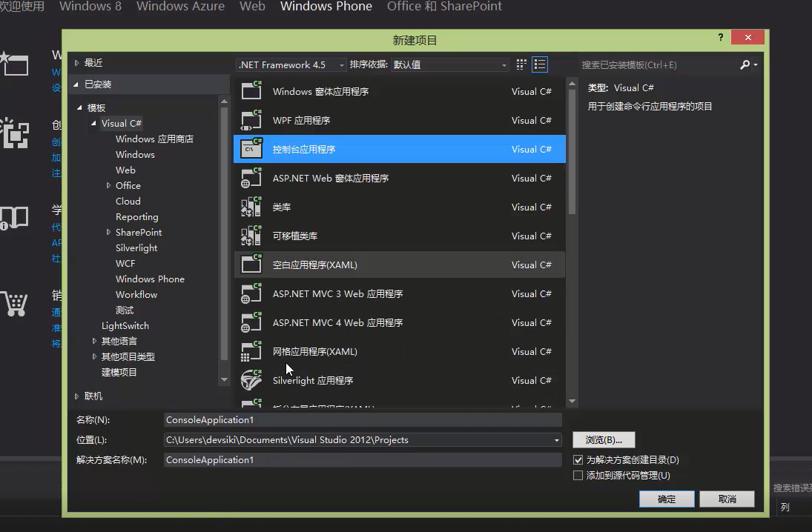Click the 解决方案名称 input field
The width and height of the screenshot is (812, 532).
click(363, 459)
